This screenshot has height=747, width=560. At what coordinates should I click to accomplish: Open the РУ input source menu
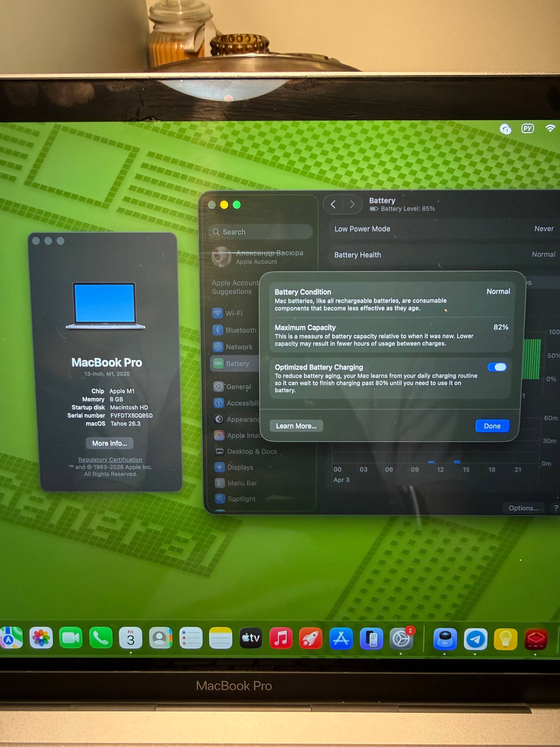click(527, 128)
